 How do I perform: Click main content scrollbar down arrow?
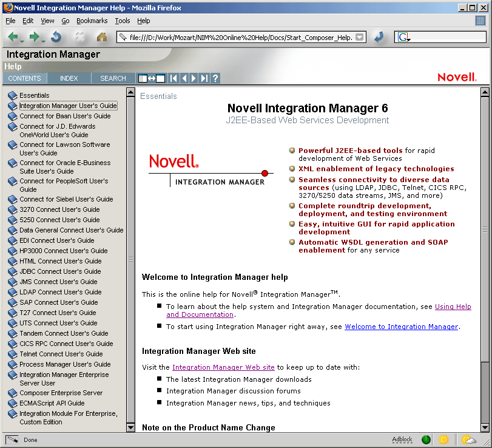[485, 427]
